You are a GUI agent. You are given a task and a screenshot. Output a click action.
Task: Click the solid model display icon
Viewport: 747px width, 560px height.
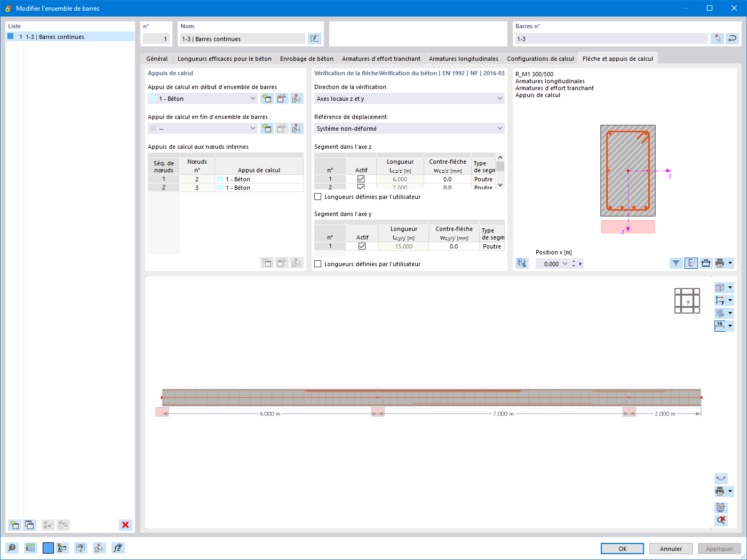[x=720, y=313]
